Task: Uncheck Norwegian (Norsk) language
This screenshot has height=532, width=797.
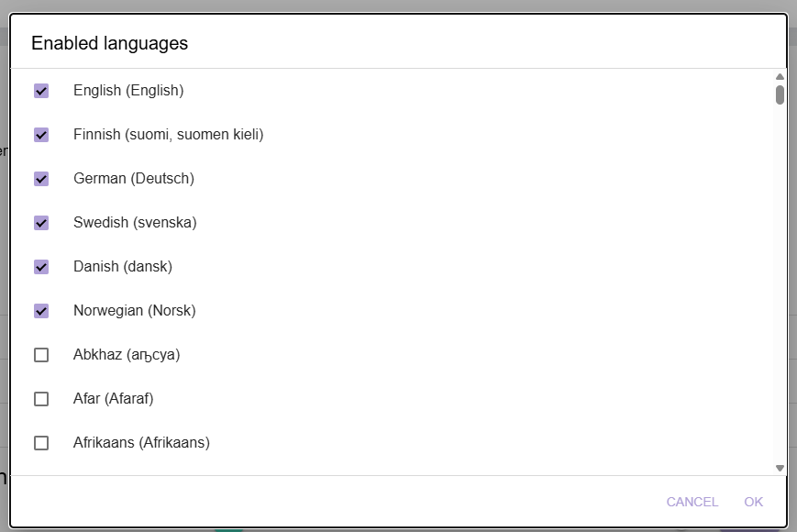Action: pos(41,311)
